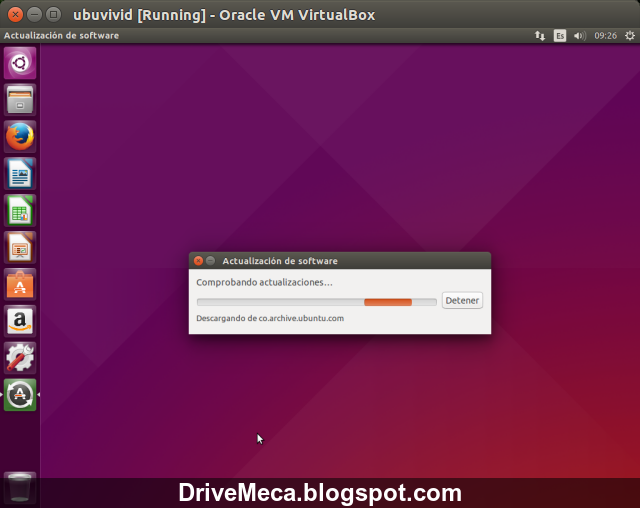Viewport: 640px width, 508px height.
Task: Open the sound volume indicator
Action: point(580,36)
